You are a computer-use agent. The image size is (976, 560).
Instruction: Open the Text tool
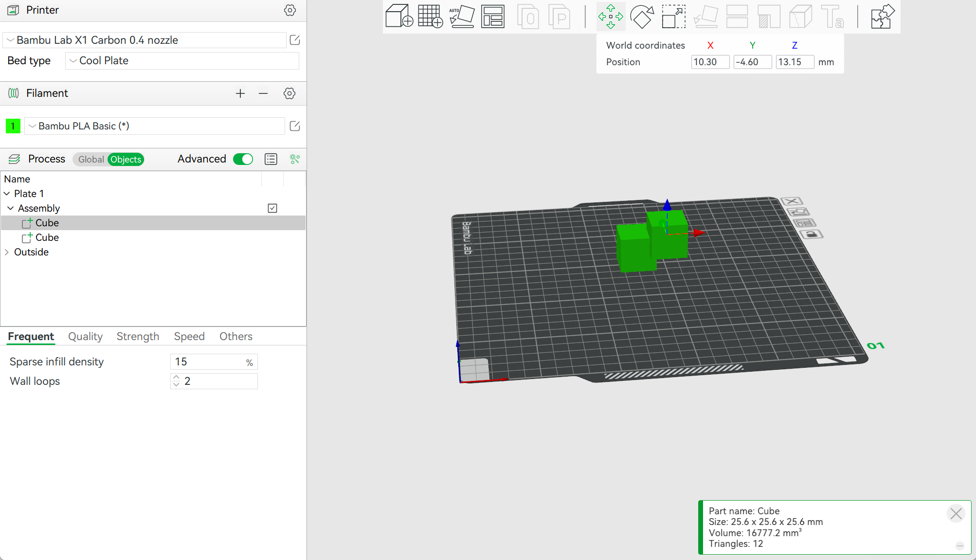coord(833,16)
